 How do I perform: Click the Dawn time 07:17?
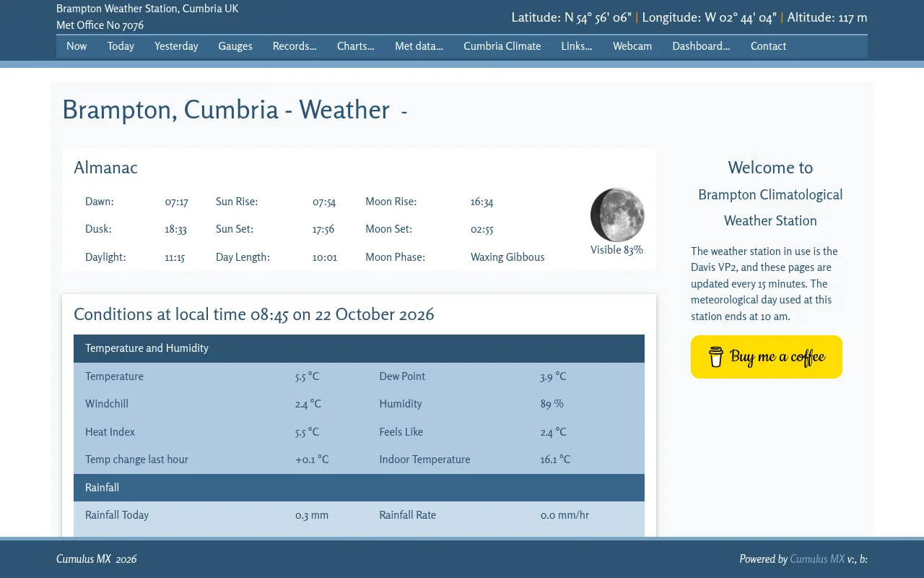pos(177,202)
